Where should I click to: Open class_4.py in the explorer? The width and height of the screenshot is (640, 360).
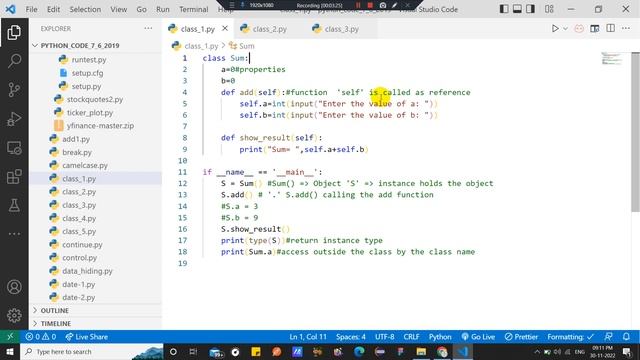coord(79,218)
